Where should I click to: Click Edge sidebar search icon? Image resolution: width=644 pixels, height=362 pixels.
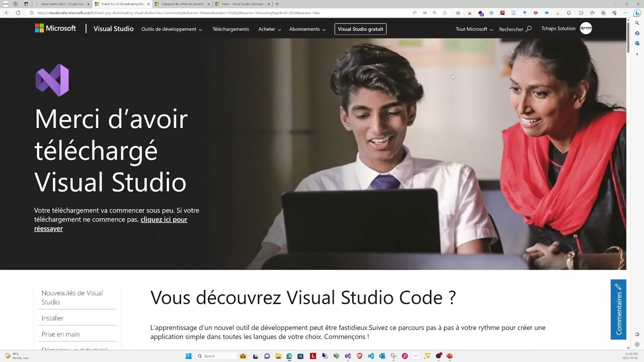(637, 23)
